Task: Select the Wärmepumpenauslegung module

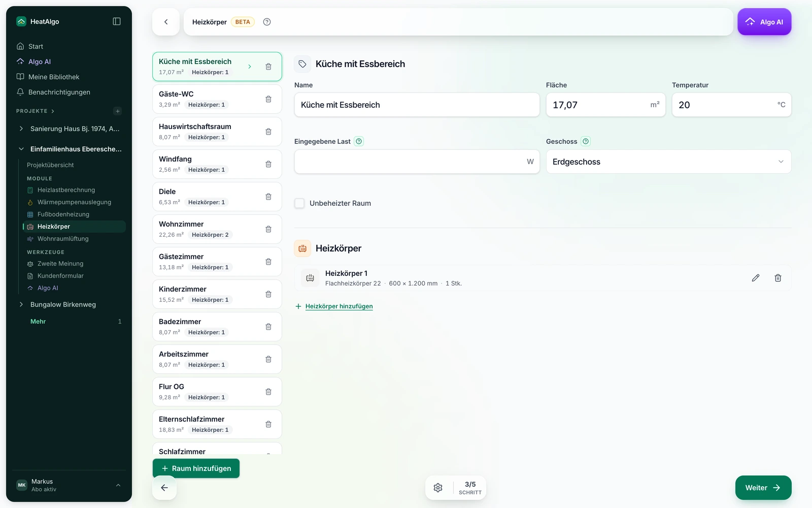Action: 74,202
